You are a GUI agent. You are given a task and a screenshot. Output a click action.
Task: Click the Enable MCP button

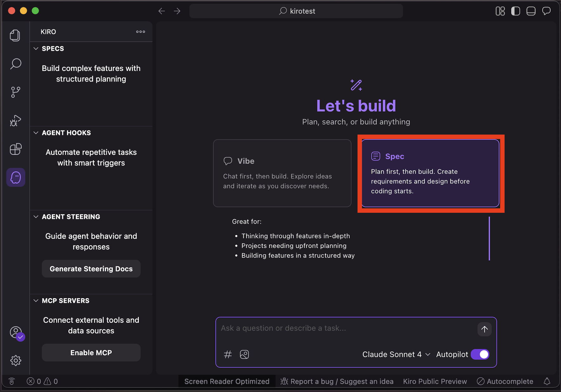(x=91, y=353)
